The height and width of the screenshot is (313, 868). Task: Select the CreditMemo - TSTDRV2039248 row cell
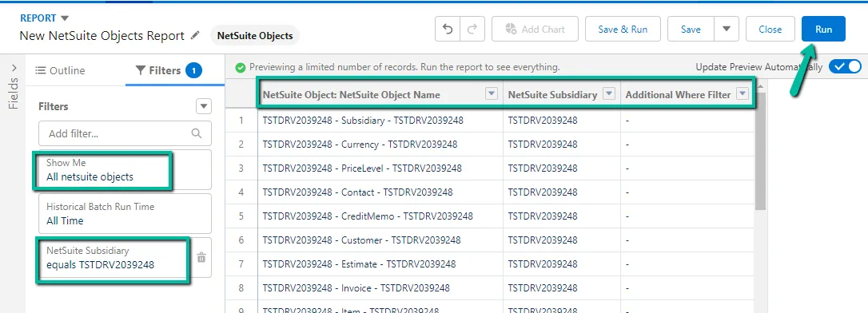(380, 216)
